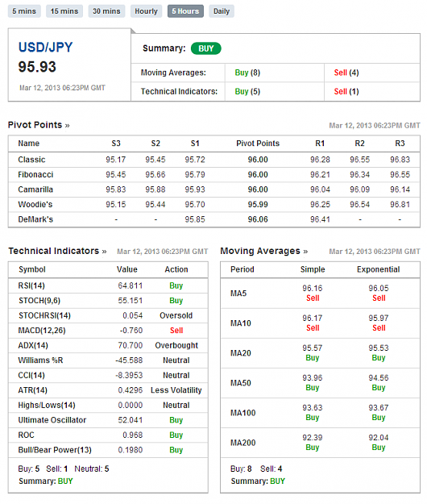Click the RSI(14) indicator row

108,285
